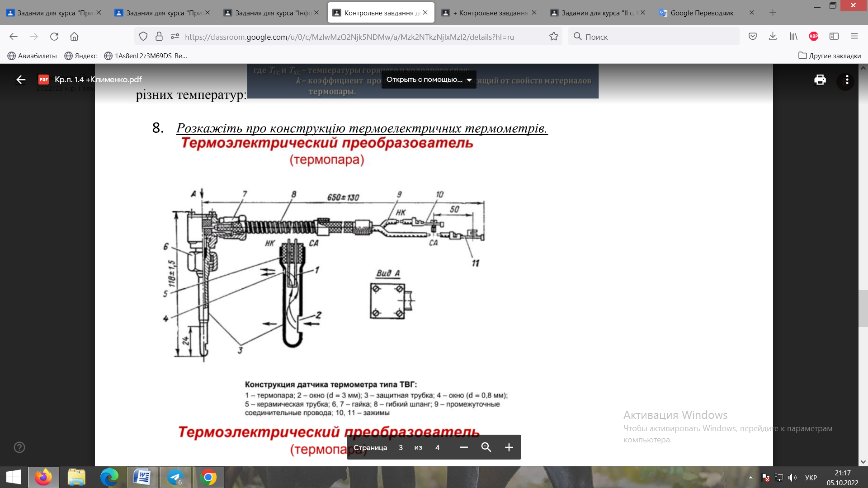The image size is (868, 488).
Task: Close the active 'Контрольне завдання' tab
Action: click(x=425, y=13)
